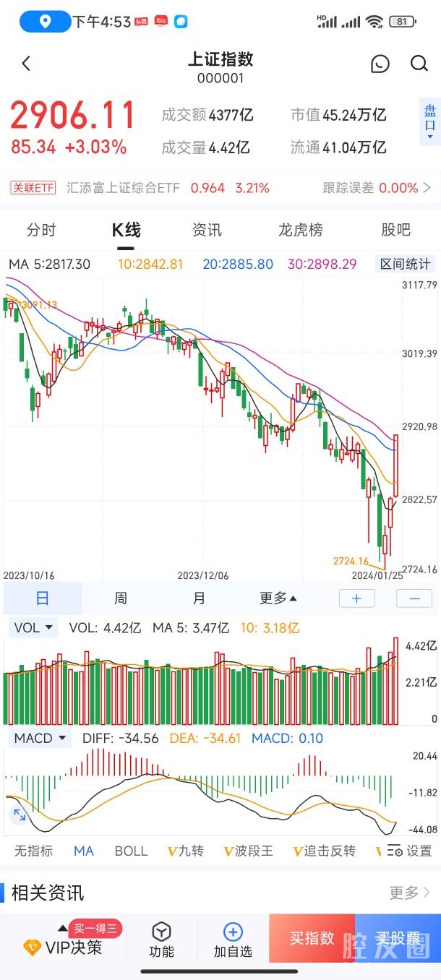This screenshot has height=980, width=441.
Task: Open the message chat icon
Action: coord(380,64)
